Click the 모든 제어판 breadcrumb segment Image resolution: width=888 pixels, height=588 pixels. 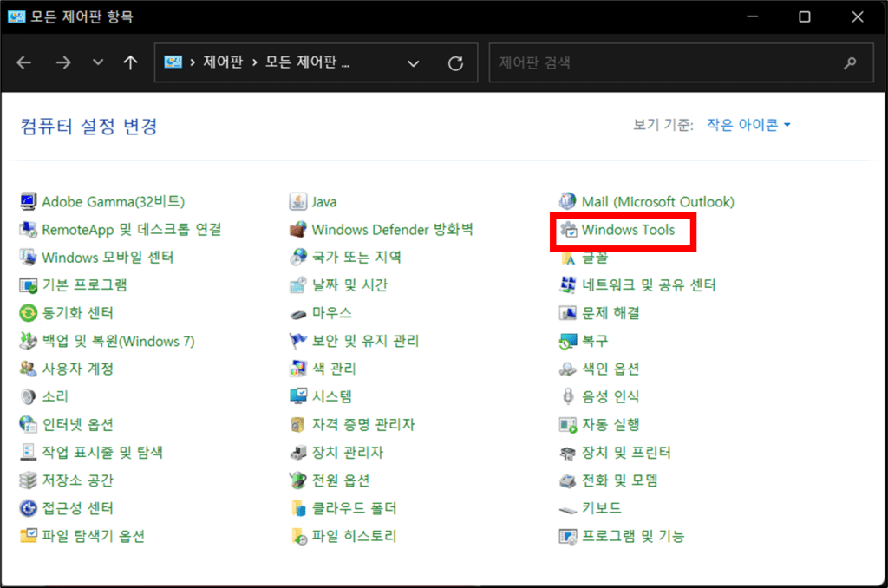pyautogui.click(x=307, y=62)
